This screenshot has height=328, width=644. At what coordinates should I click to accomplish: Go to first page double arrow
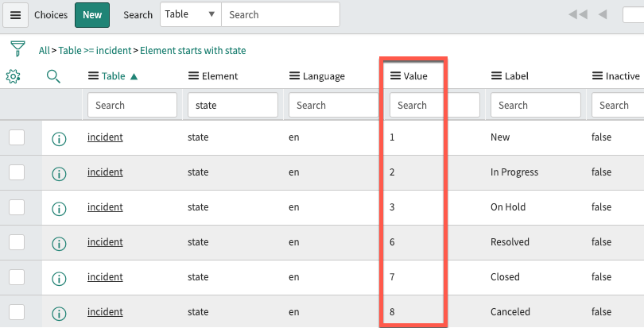[x=578, y=14]
